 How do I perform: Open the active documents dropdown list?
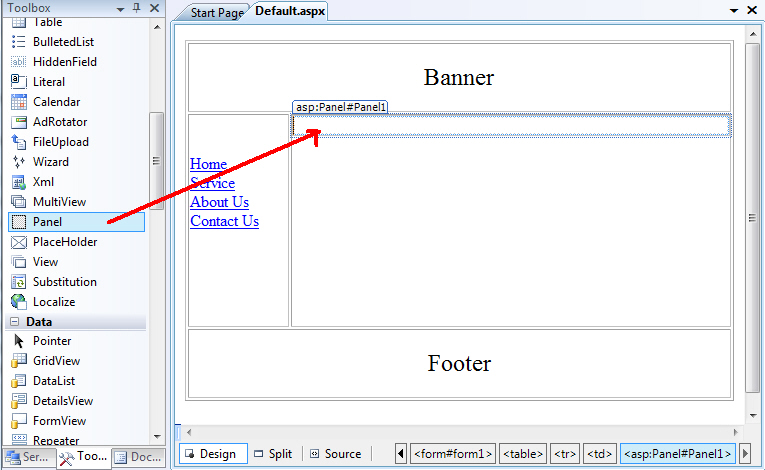click(733, 10)
